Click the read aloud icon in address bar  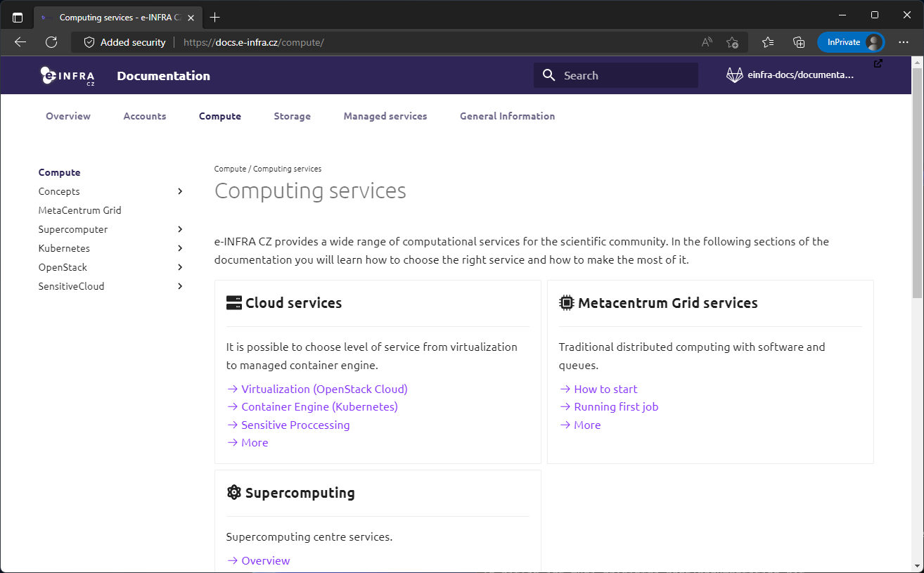click(707, 42)
